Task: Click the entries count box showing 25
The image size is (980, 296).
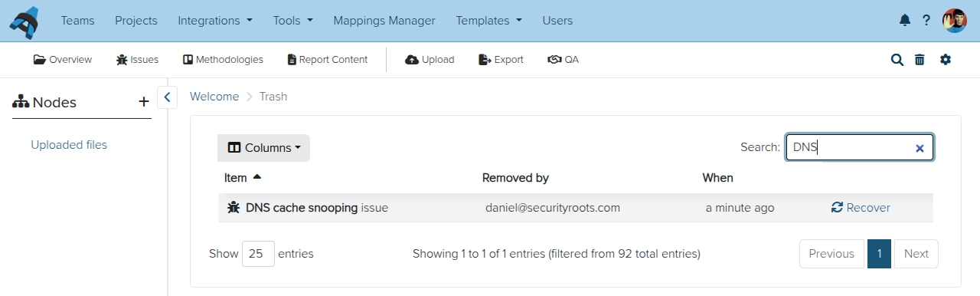Action: click(x=258, y=254)
